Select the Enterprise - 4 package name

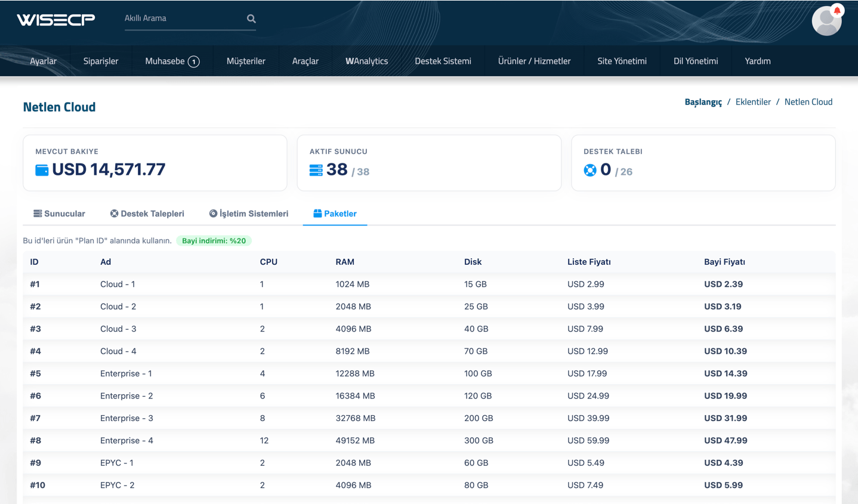point(126,441)
